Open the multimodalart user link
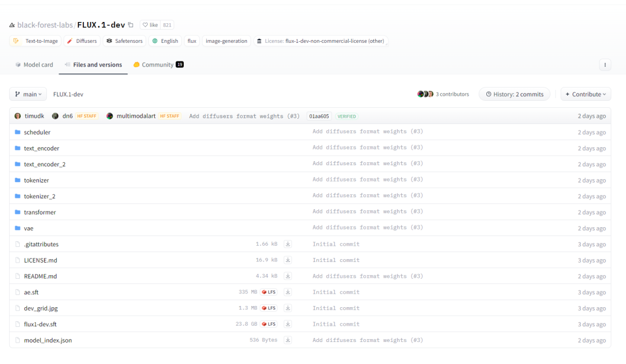The image size is (626, 364). pos(136,116)
